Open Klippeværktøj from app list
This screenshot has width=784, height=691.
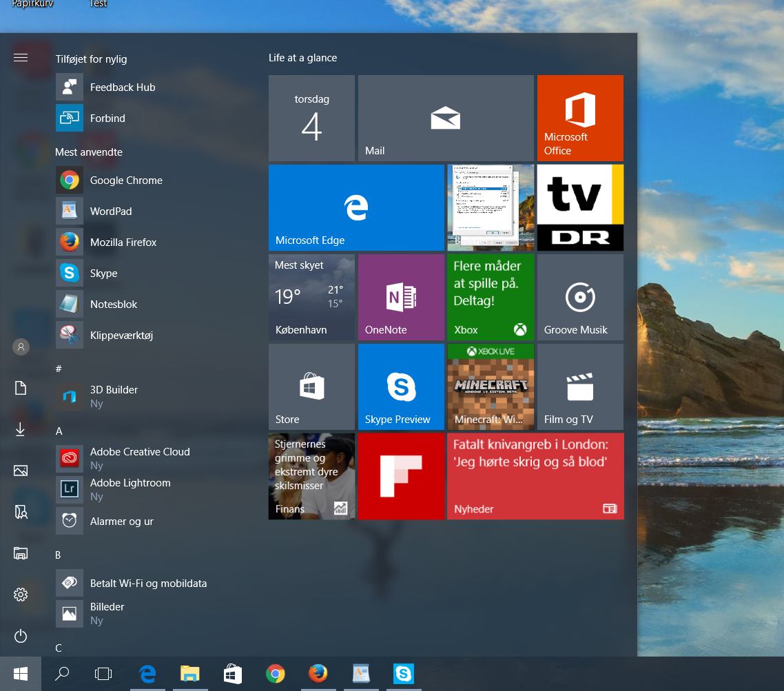[121, 336]
